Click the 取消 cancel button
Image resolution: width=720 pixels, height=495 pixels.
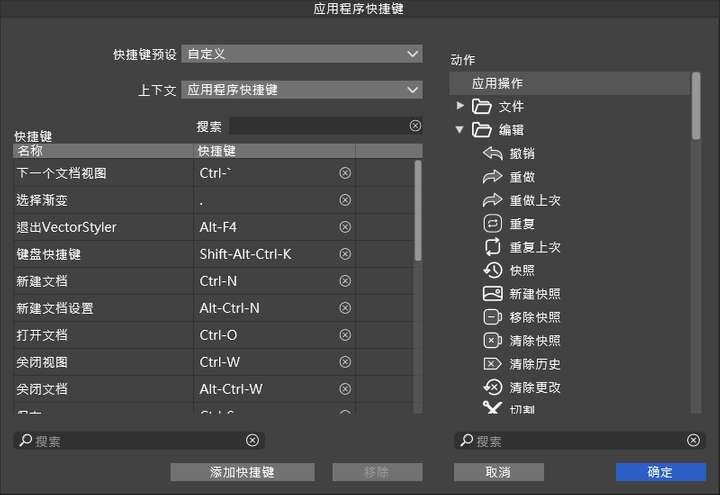(498, 472)
